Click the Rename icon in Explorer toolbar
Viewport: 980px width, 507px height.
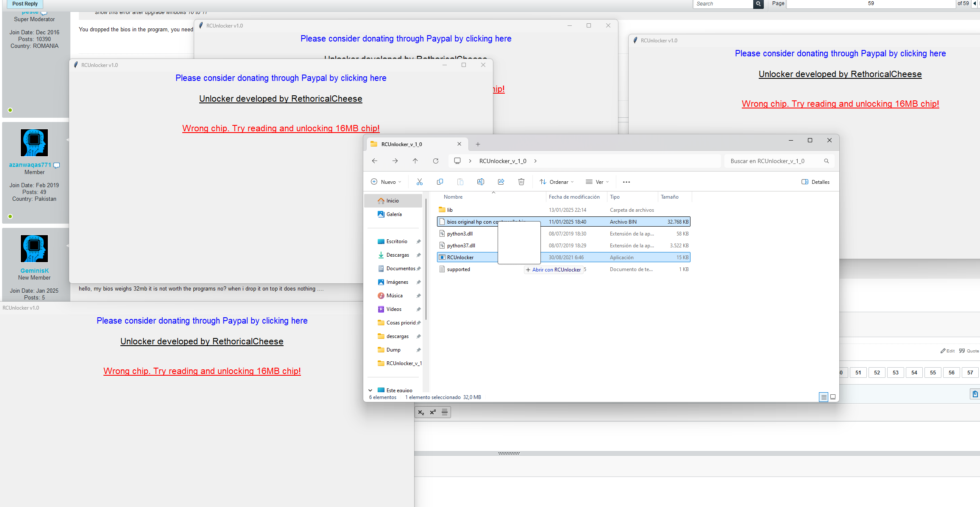[x=480, y=182]
